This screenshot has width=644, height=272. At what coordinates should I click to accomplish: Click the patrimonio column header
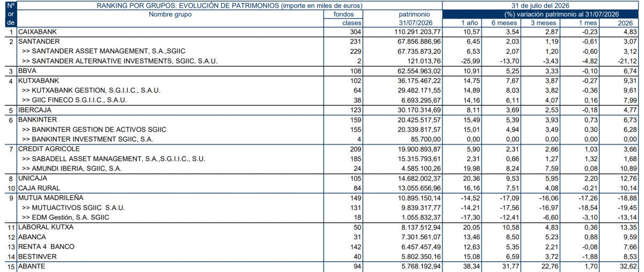[414, 15]
